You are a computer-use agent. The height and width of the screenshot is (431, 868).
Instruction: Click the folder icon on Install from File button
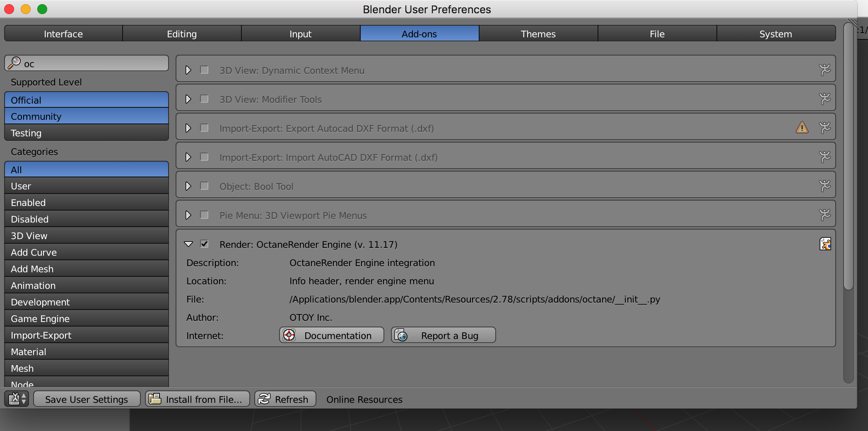(155, 399)
